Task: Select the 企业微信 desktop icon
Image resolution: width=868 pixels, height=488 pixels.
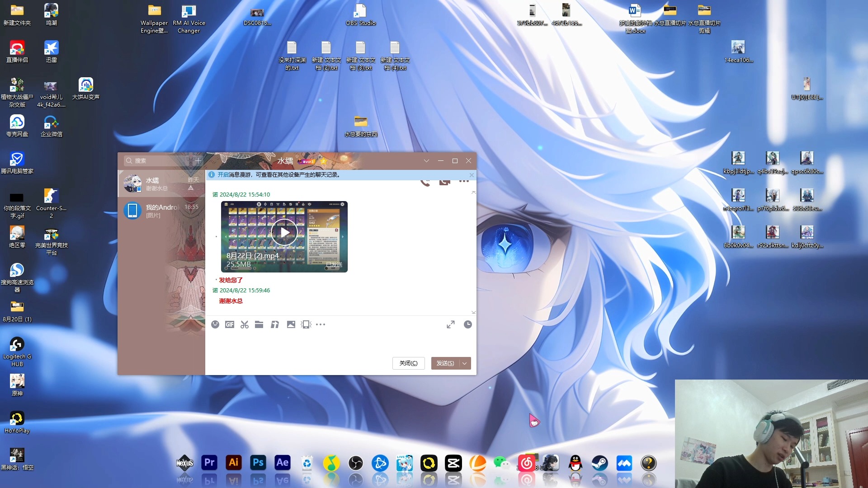Action: click(52, 126)
